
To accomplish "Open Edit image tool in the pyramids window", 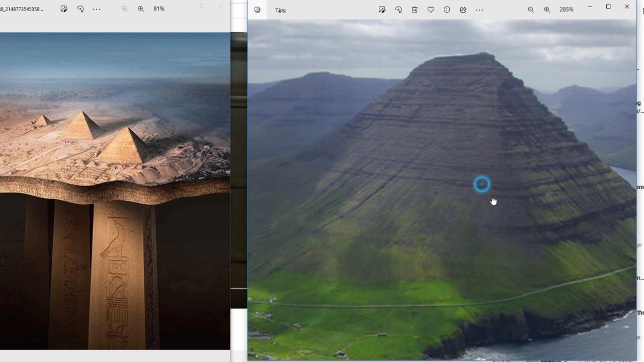I will 64,9.
